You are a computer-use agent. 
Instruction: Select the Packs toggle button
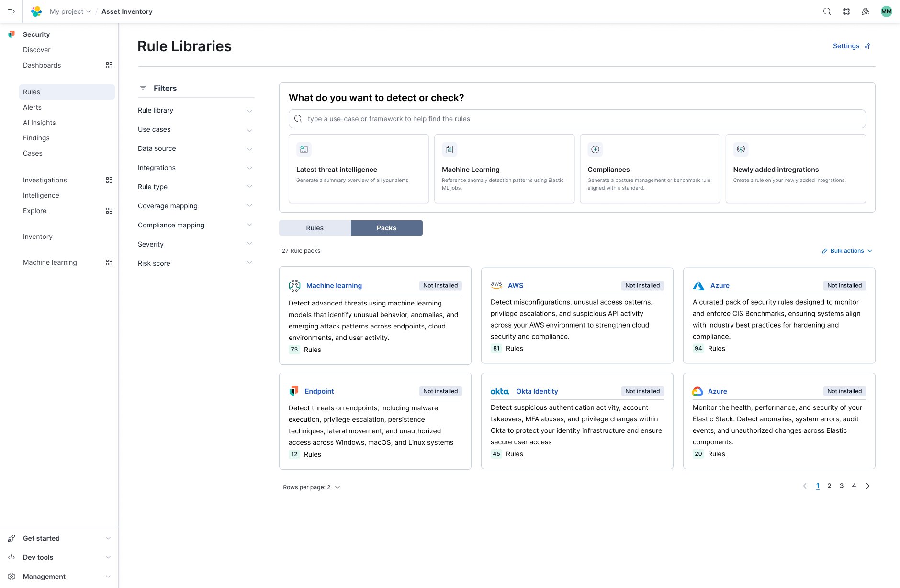[x=386, y=228]
